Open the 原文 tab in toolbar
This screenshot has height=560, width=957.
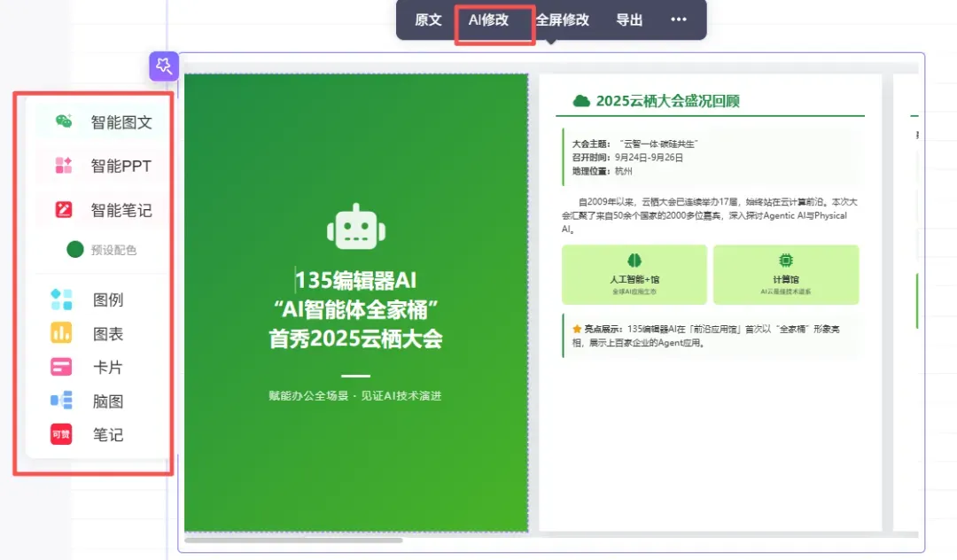(428, 20)
